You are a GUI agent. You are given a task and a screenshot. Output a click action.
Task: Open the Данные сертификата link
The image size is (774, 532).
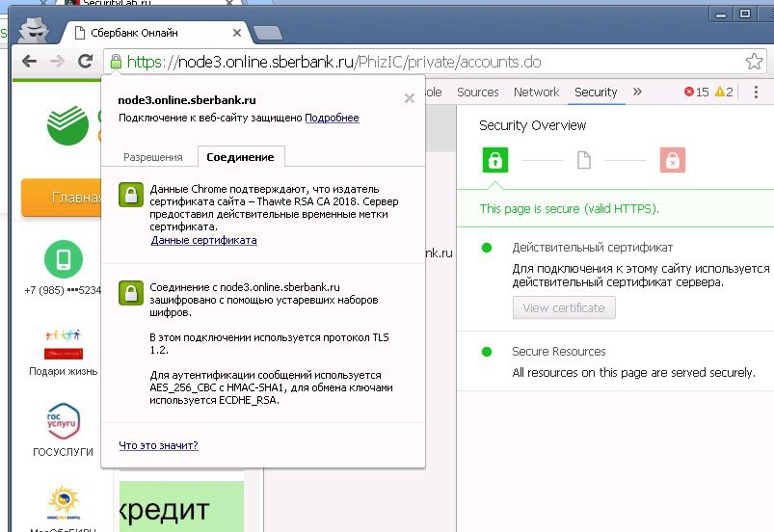(204, 240)
